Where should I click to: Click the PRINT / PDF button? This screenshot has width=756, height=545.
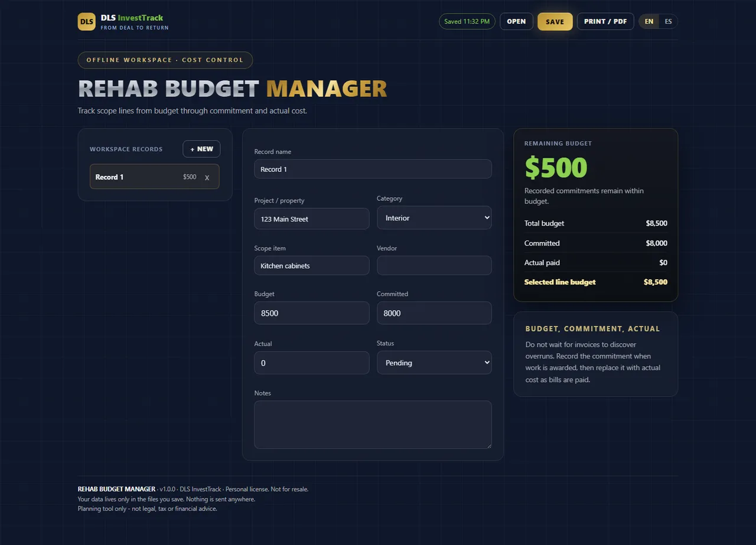point(605,21)
